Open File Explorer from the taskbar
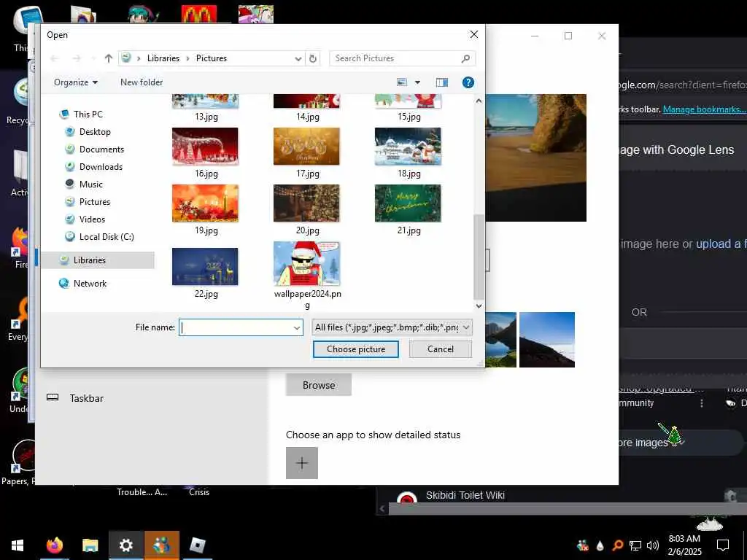The height and width of the screenshot is (560, 747). click(90, 545)
